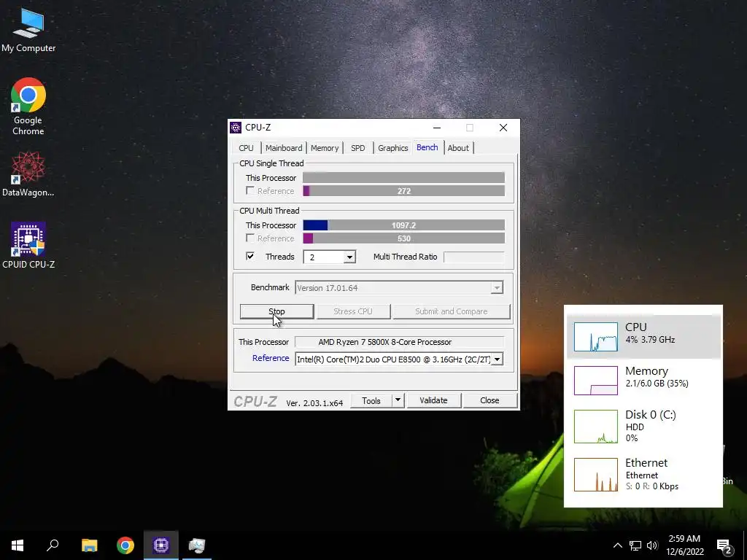This screenshot has width=747, height=560.
Task: Open CPUID CPU-Z desktop shortcut
Action: (x=28, y=245)
